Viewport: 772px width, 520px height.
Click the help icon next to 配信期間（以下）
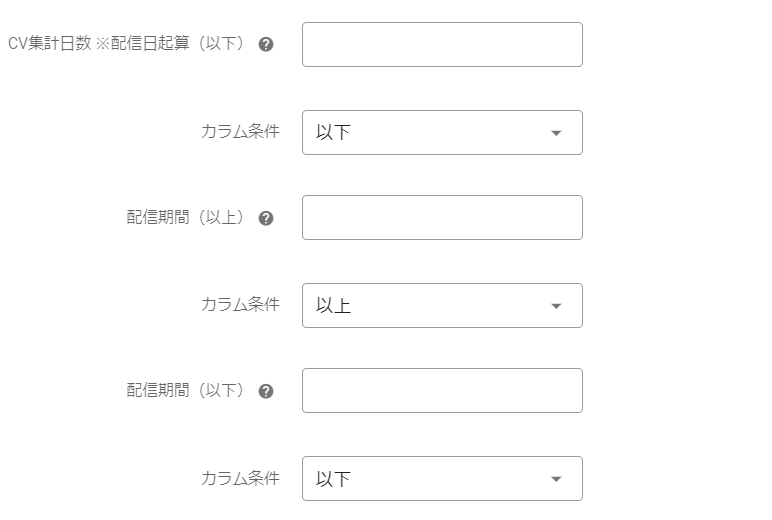coord(266,391)
